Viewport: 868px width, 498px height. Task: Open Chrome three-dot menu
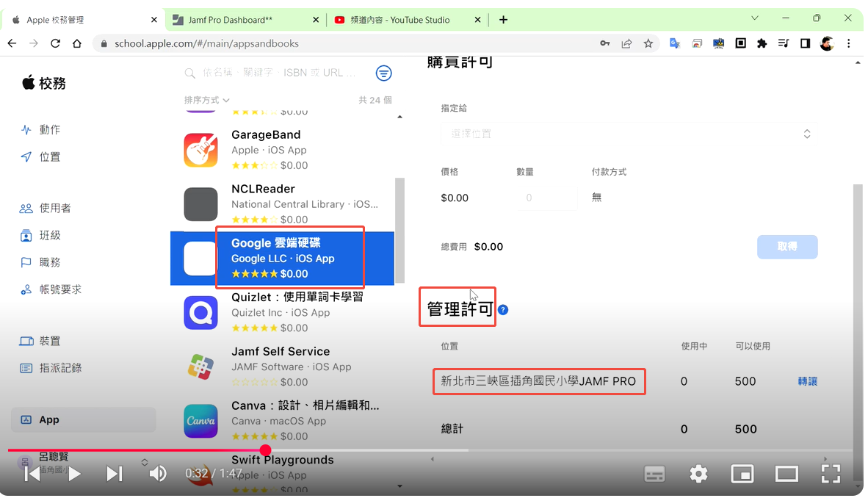[x=849, y=43]
